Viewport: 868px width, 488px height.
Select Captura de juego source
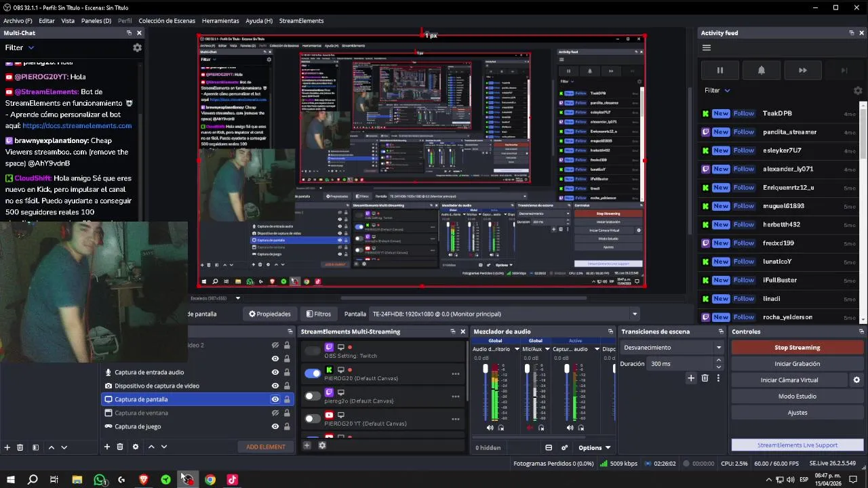197,426
